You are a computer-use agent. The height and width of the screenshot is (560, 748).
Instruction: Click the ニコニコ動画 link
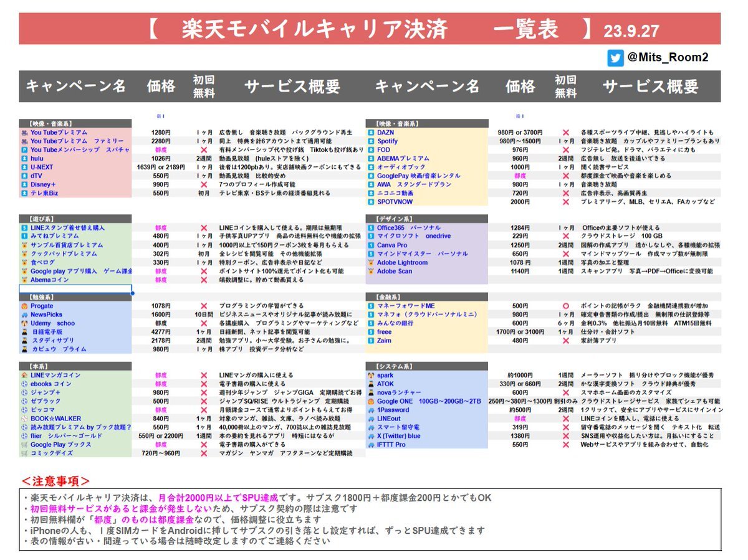(395, 194)
